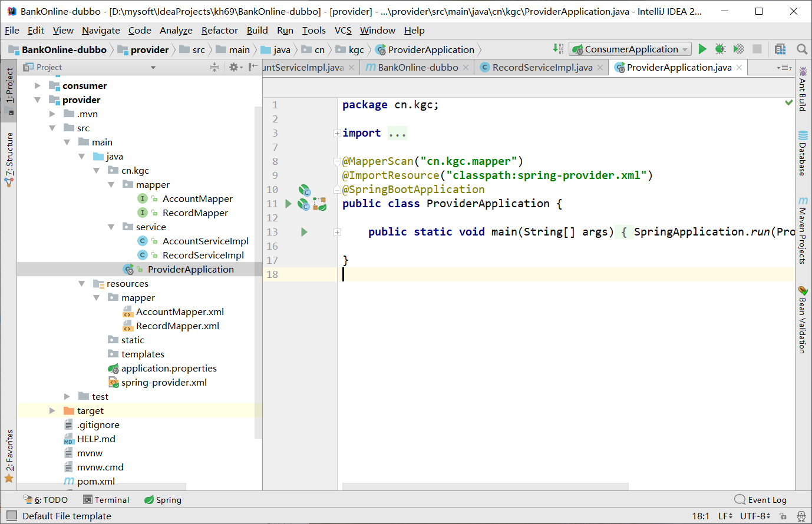Select application.properties file

[169, 369]
